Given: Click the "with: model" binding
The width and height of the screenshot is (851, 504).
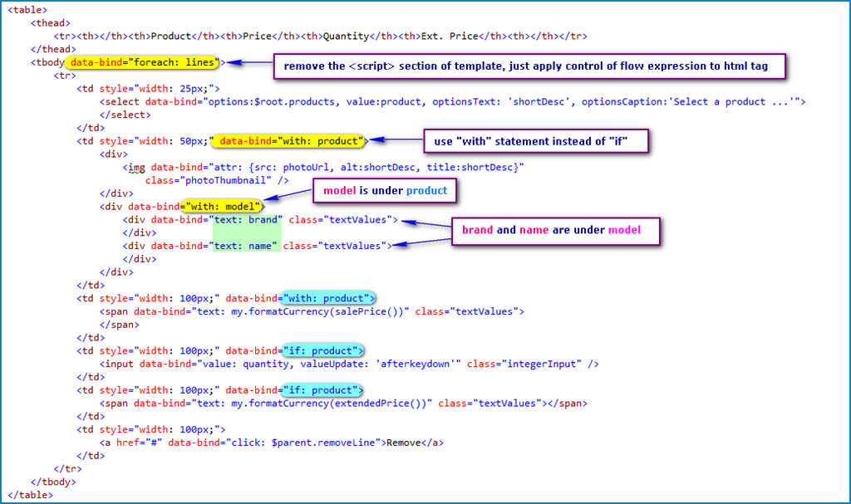Looking at the screenshot, I should [223, 206].
